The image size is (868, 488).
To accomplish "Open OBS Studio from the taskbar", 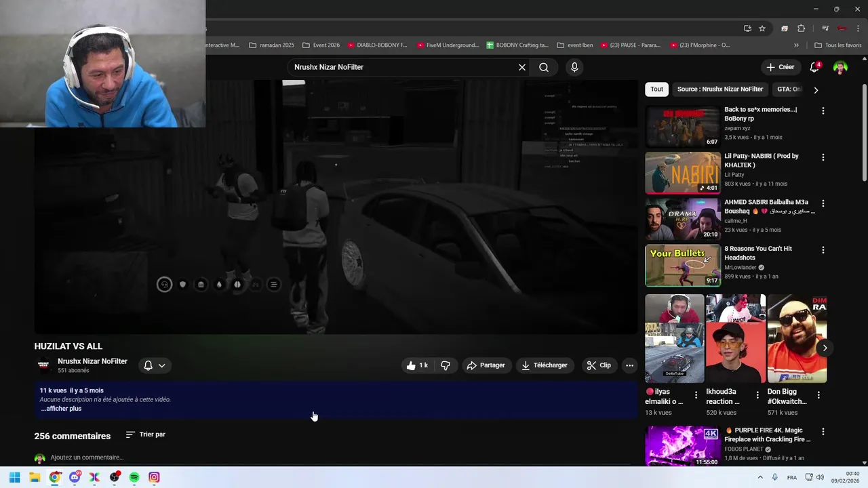I will pyautogui.click(x=115, y=477).
